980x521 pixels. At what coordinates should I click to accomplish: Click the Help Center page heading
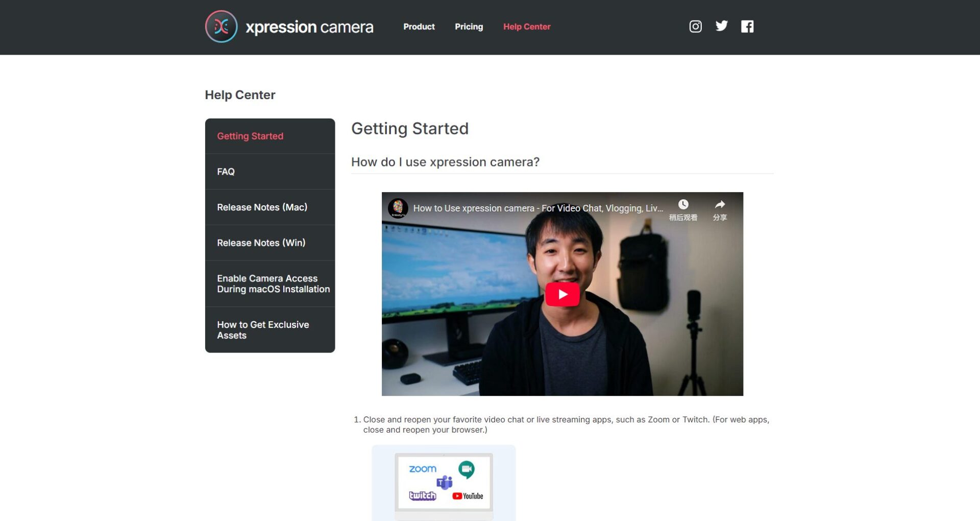[x=240, y=94]
